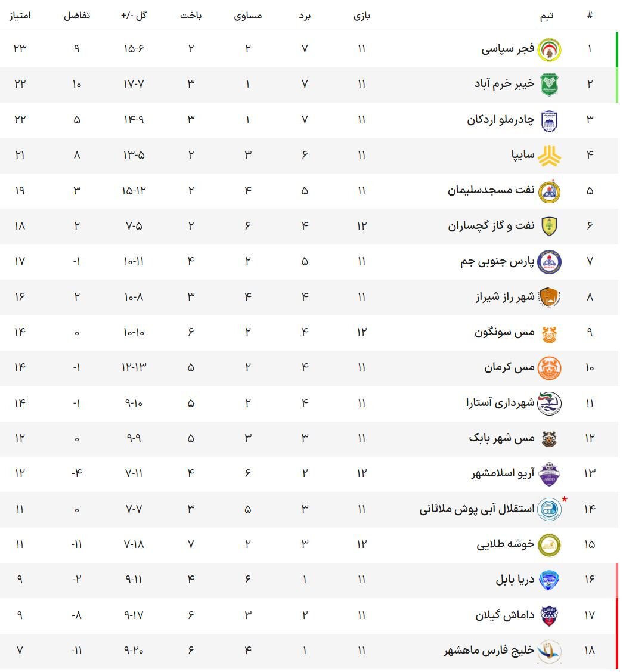Click the نفت مسجدسلیمان team crest
Image resolution: width=626 pixels, height=672 pixels.
tap(549, 191)
